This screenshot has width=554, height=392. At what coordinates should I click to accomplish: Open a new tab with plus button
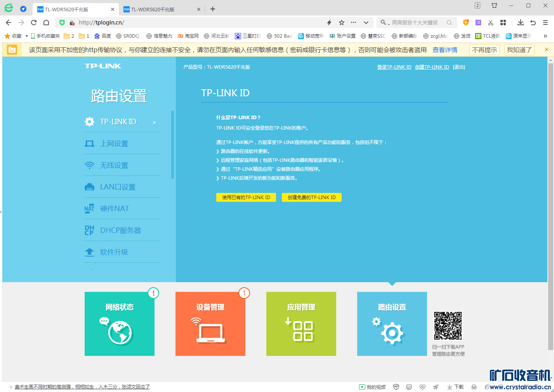pyautogui.click(x=213, y=9)
